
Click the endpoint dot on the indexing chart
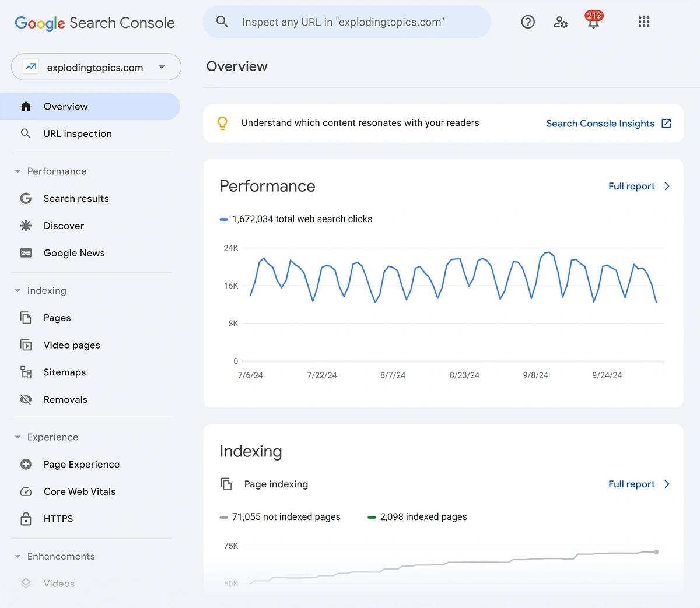[656, 551]
